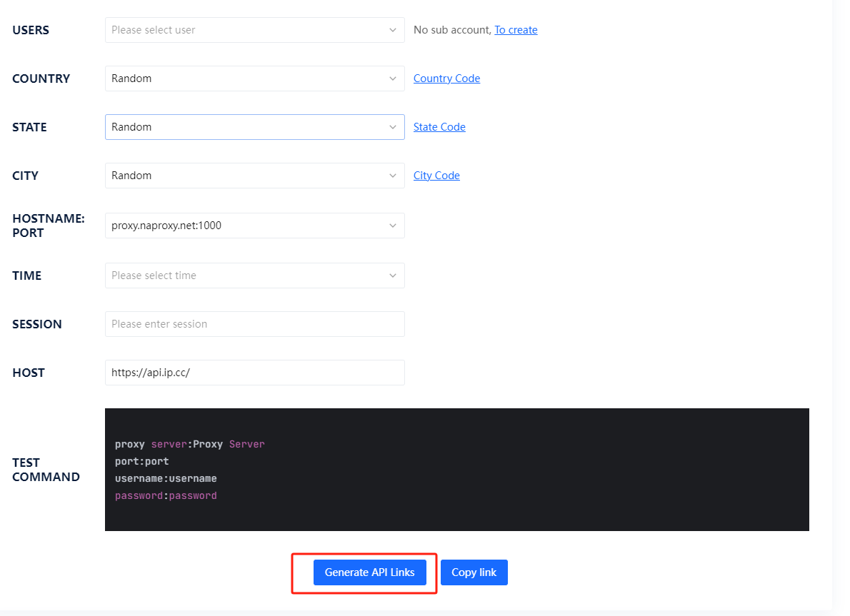850x616 pixels.
Task: Follow the City Code link
Action: 436,176
